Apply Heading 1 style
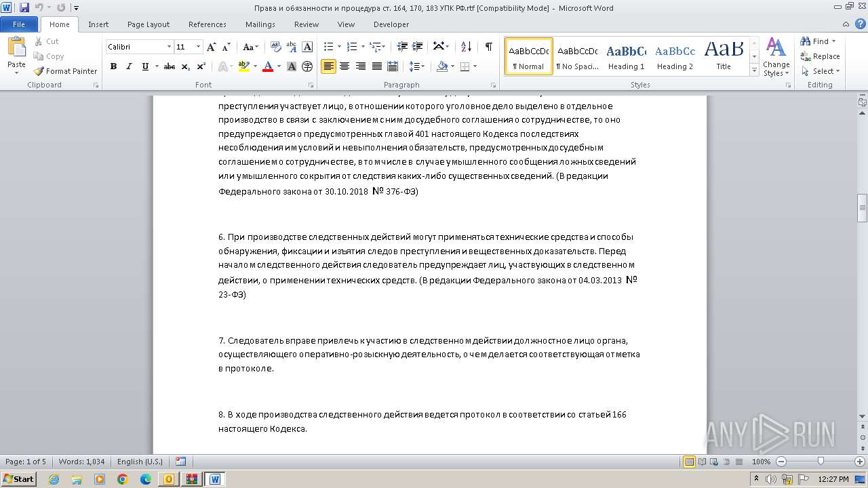868x488 pixels. click(x=626, y=56)
